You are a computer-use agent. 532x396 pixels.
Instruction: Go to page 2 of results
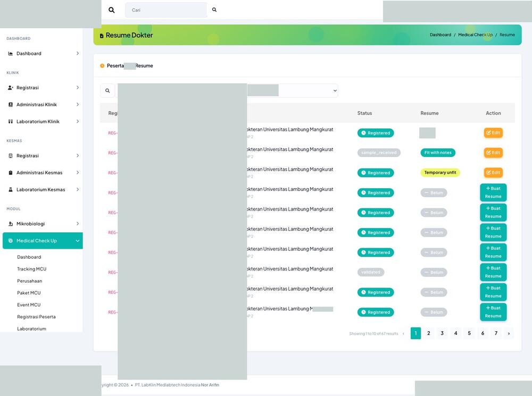(x=428, y=333)
